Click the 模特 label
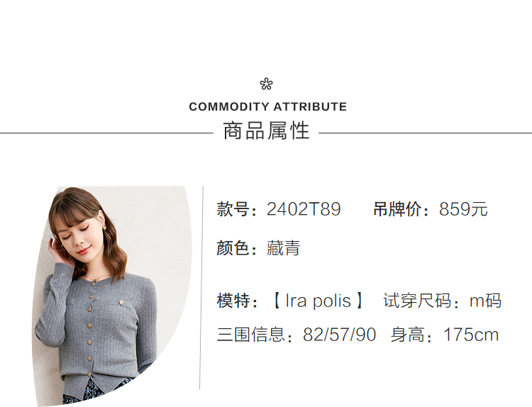Screen dimensions: 532x407 pos(233,301)
